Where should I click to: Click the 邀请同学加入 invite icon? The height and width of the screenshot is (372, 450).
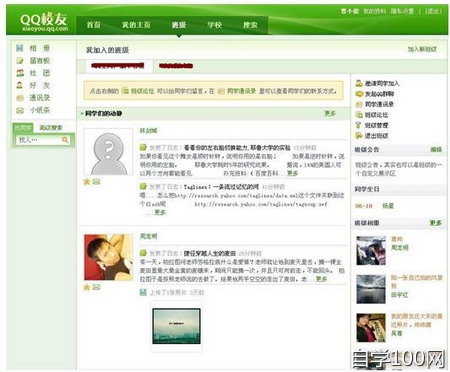[359, 83]
